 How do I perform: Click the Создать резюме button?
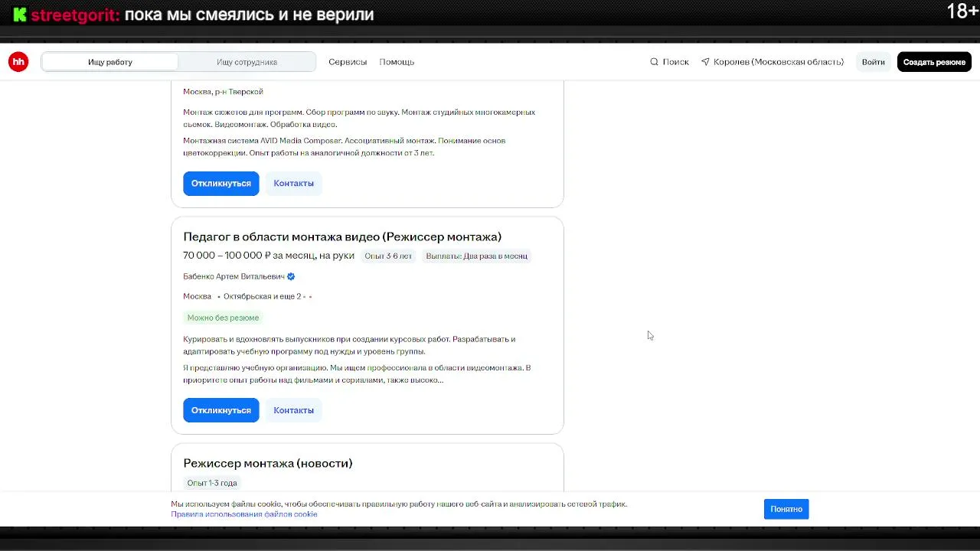(934, 62)
